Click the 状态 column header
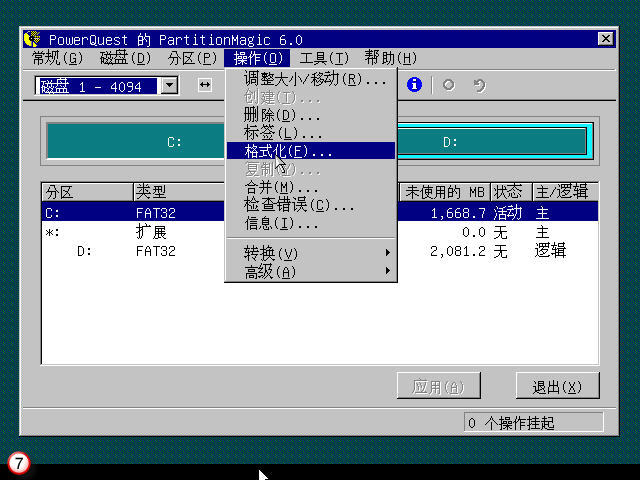Viewport: 640px width, 480px height. (x=511, y=191)
